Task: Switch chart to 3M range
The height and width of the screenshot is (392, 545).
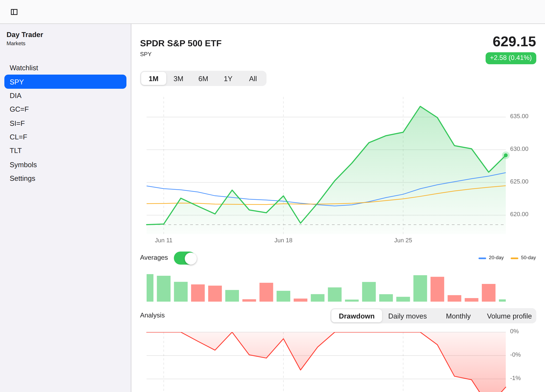Action: point(178,79)
